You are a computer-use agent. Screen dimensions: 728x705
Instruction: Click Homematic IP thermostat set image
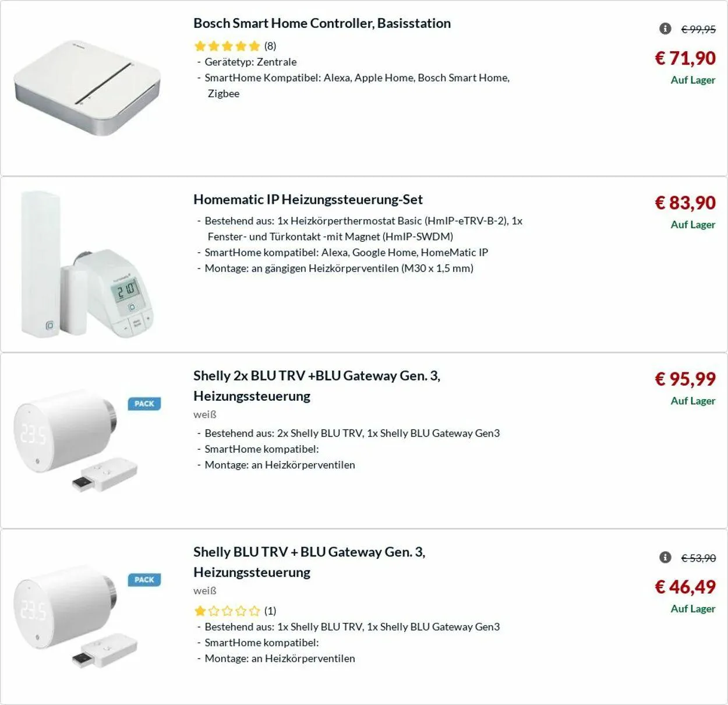[87, 265]
